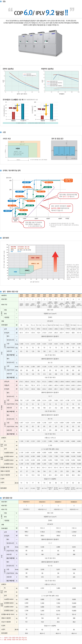Click the '1대째 정지' blue label
82x644 pixels.
pyautogui.click(x=7, y=211)
